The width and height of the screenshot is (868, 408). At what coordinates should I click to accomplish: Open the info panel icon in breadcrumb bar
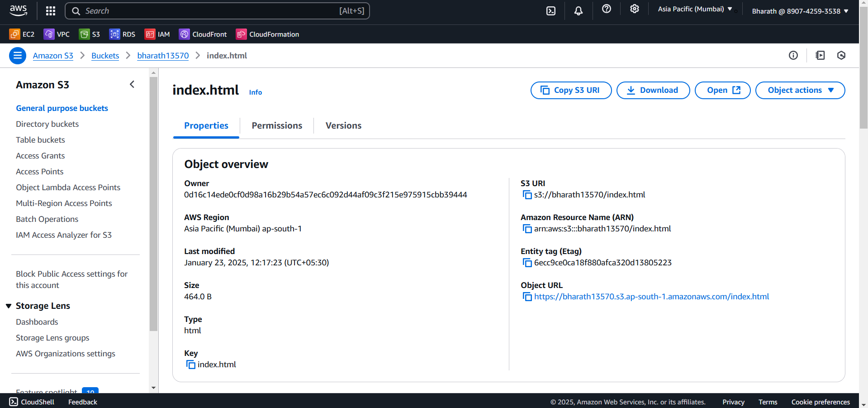(x=793, y=55)
